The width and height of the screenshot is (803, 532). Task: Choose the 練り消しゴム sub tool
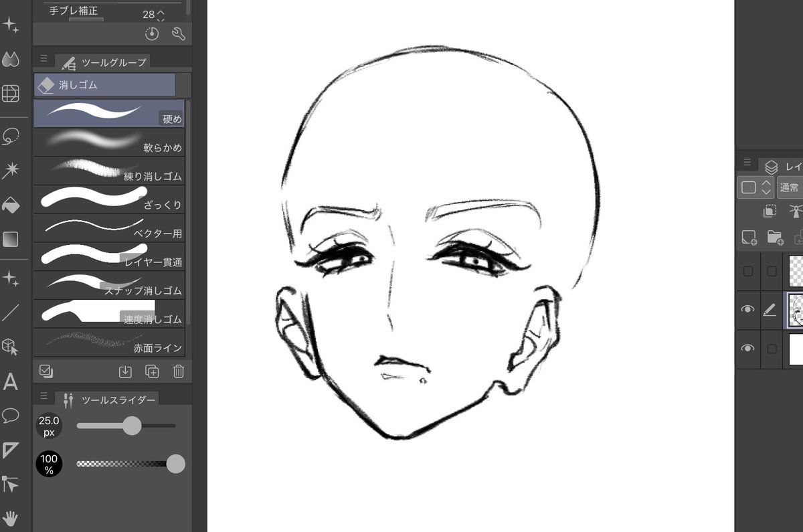109,171
